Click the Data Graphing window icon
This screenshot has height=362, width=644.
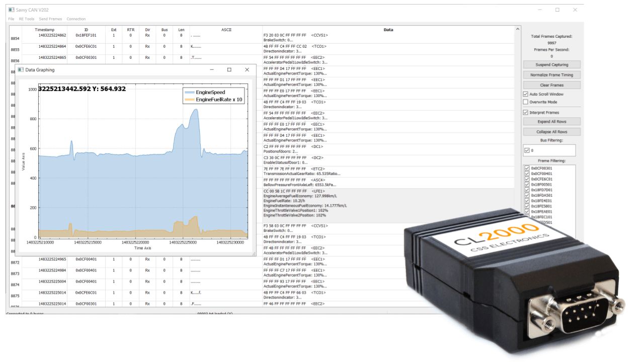pyautogui.click(x=21, y=70)
